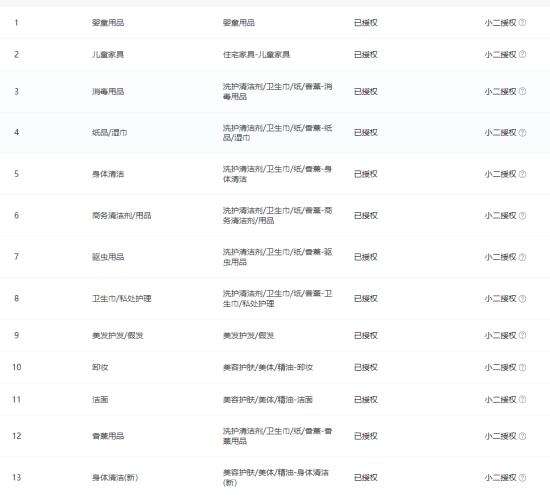This screenshot has height=498, width=550.
Task: Click help icon beside 小二授权 in row 1
Action: (x=522, y=22)
